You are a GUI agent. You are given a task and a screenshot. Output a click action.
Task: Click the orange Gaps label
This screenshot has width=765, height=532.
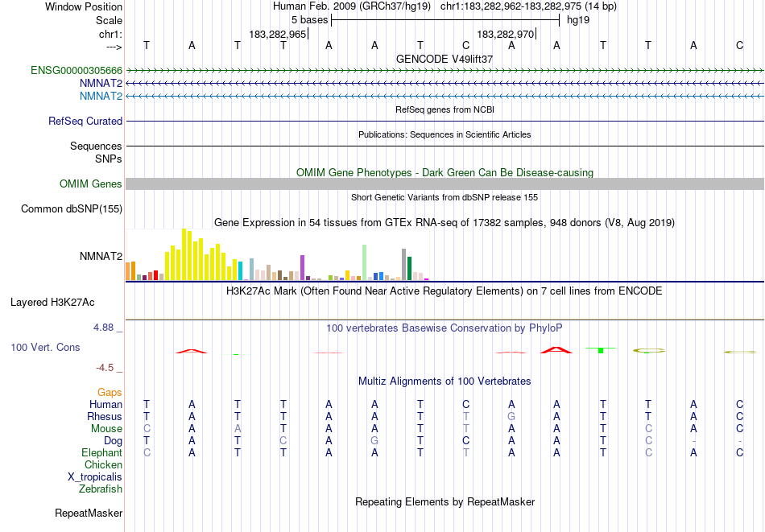(x=110, y=392)
